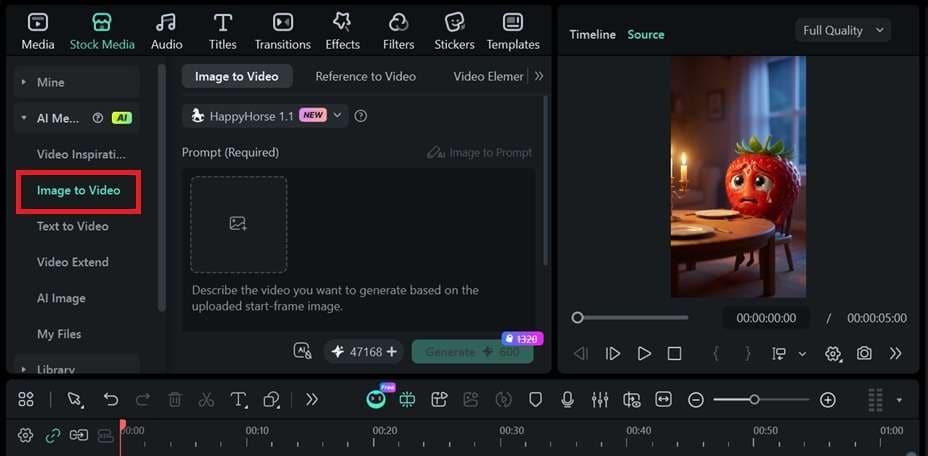Open AI Copilot robot icon
This screenshot has width=928, height=456.
(376, 400)
